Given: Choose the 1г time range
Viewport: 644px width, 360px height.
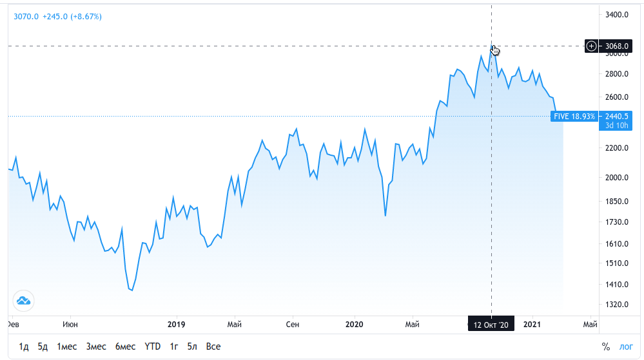Looking at the screenshot, I should 174,346.
